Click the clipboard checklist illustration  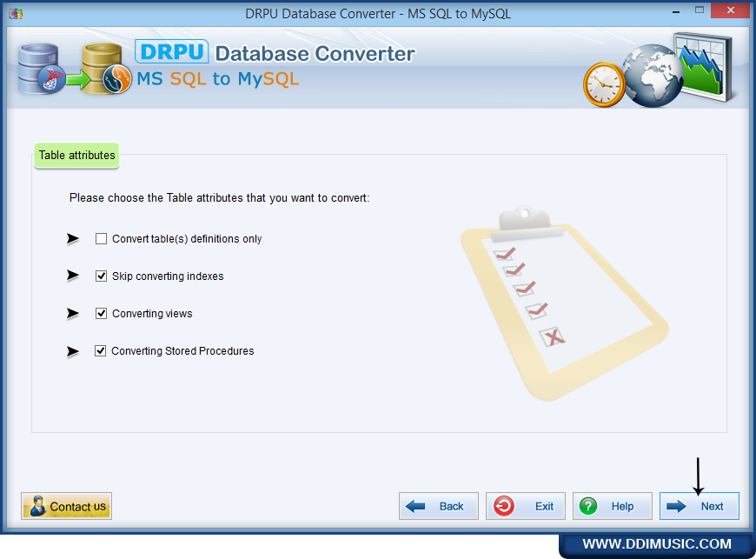(x=565, y=303)
